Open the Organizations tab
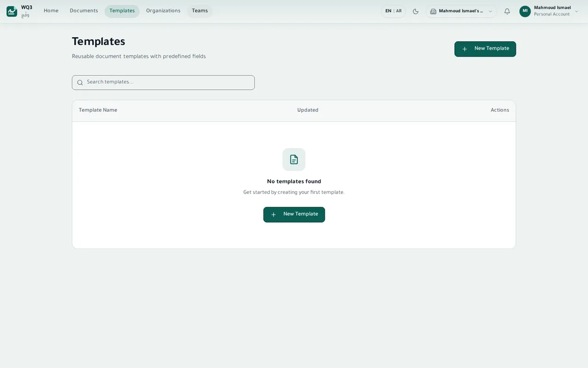 tap(163, 11)
